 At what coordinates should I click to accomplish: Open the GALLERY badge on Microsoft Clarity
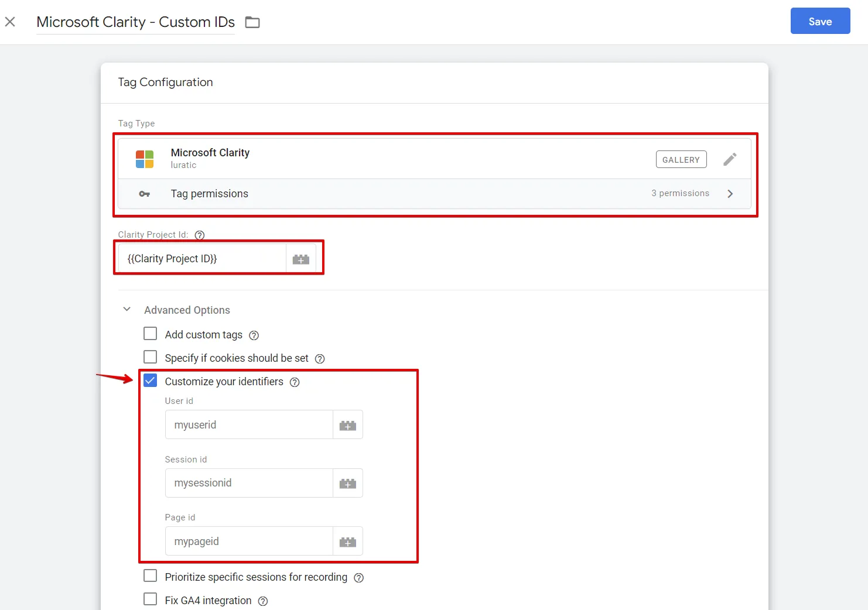(681, 159)
